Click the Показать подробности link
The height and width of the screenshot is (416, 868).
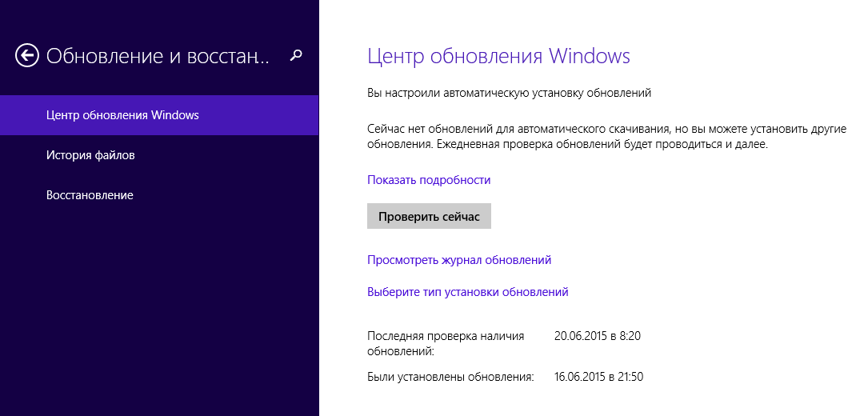429,180
